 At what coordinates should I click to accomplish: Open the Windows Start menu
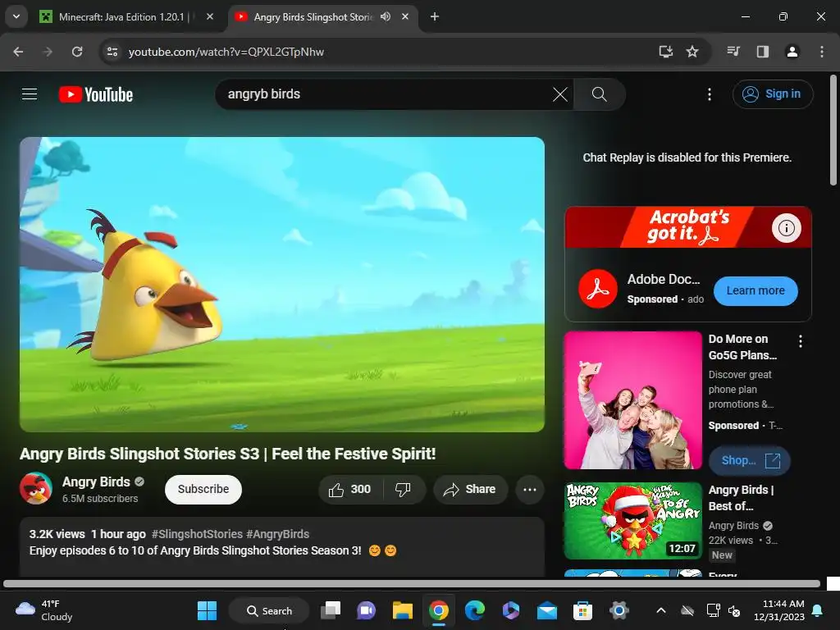point(207,610)
